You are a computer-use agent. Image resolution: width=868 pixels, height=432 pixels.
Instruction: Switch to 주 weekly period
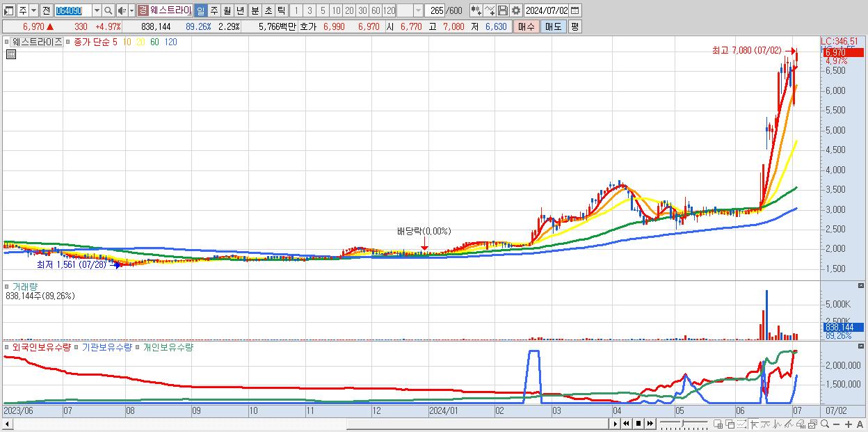(x=214, y=10)
